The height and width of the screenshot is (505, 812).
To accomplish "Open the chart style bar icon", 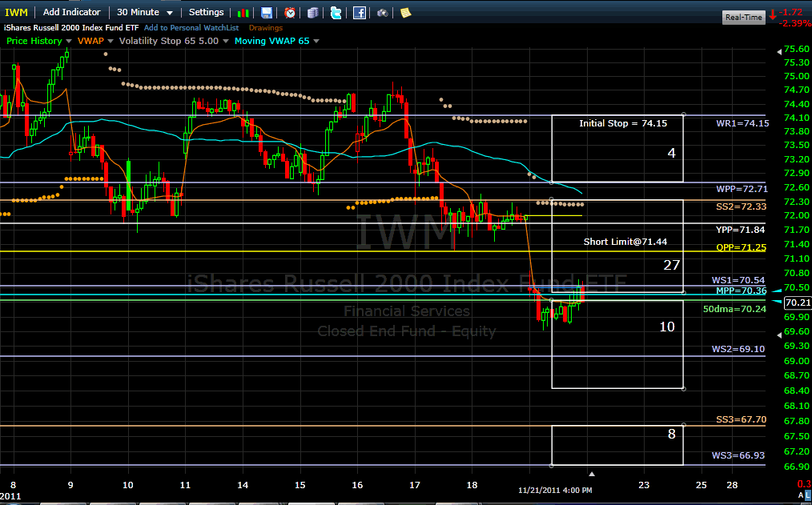I will (243, 13).
